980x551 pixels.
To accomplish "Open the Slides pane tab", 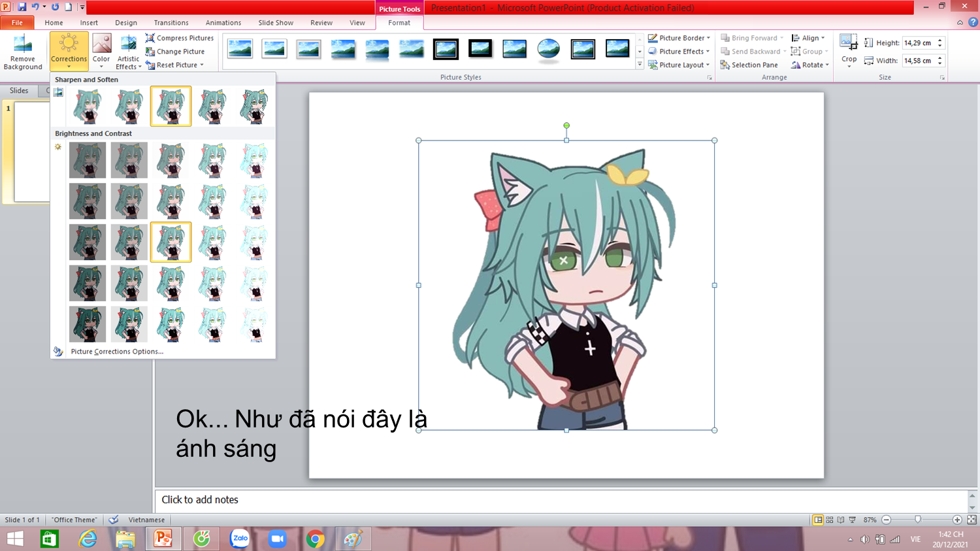I will pos(19,91).
